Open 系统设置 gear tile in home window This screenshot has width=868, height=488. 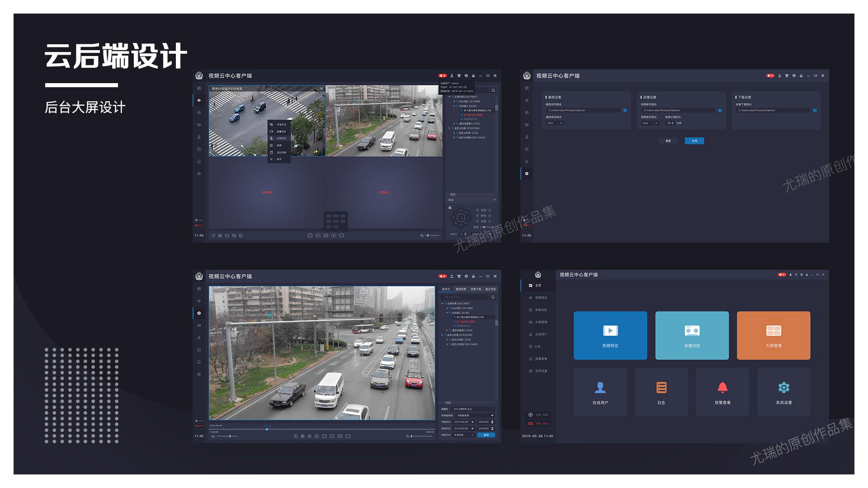coord(783,392)
